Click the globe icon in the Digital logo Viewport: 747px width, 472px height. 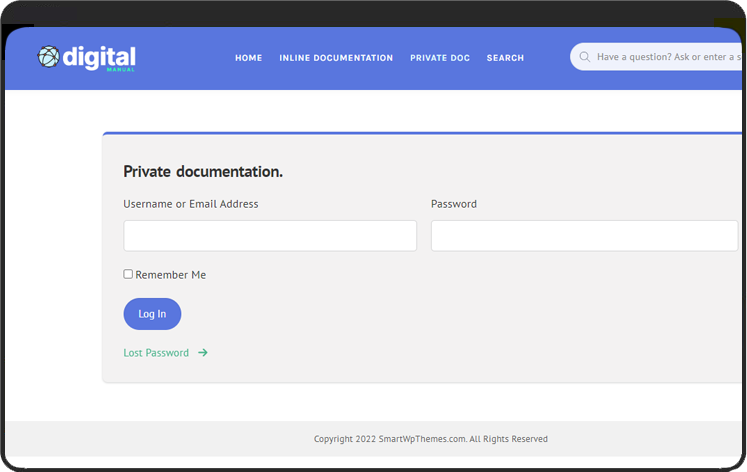click(49, 57)
